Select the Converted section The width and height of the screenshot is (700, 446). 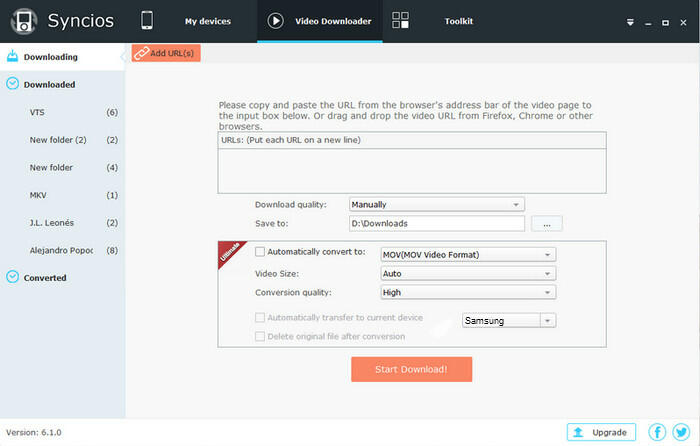62,278
